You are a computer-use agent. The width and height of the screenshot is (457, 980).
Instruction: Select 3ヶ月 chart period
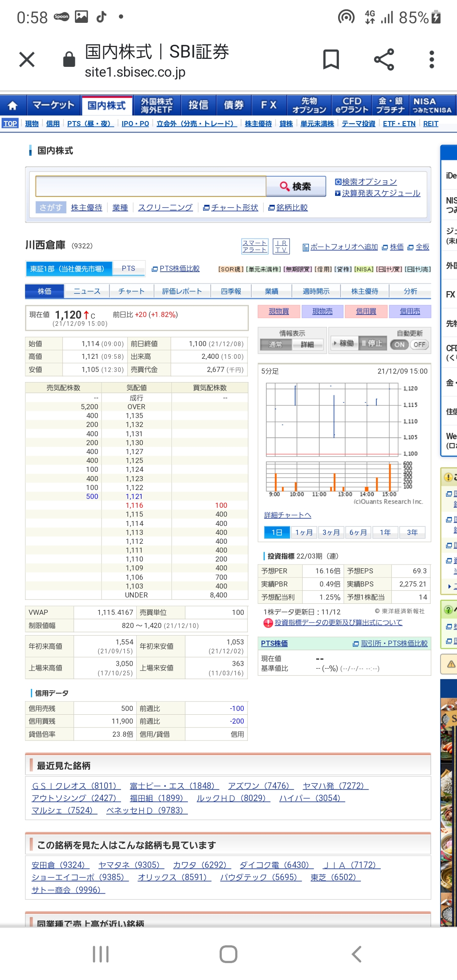[331, 532]
